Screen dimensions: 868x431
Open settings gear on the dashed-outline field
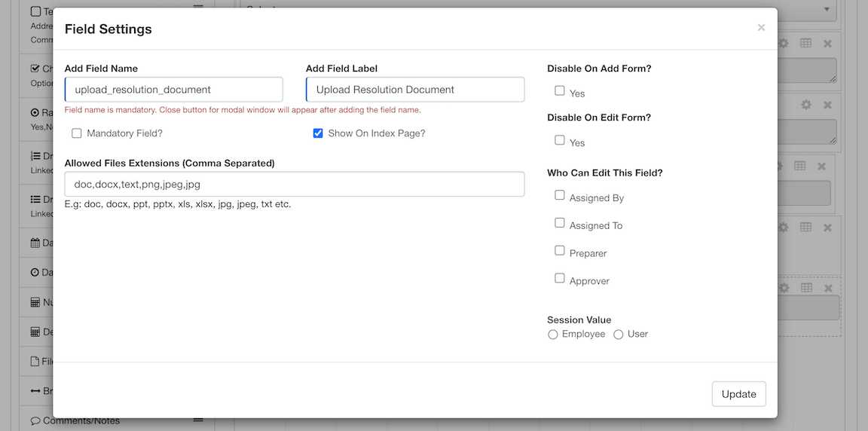784,288
